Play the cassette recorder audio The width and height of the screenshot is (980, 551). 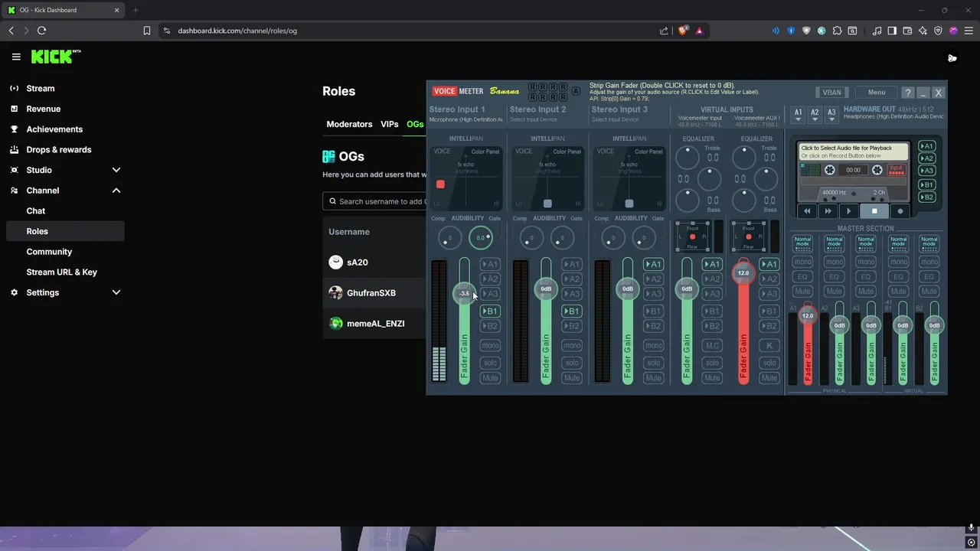[x=848, y=210]
